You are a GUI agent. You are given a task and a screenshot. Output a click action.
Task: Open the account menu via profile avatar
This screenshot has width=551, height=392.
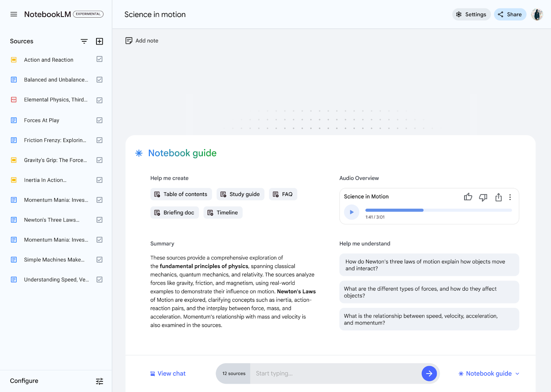(x=537, y=14)
